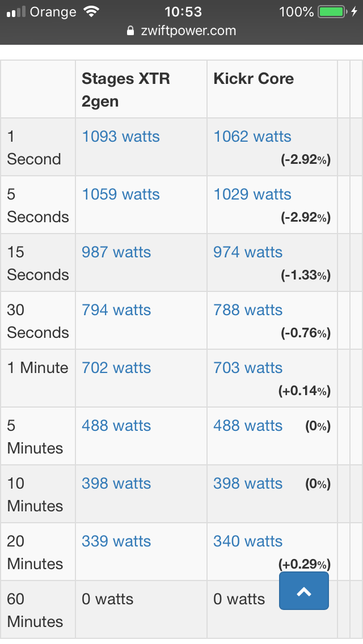Tap the battery icon in status bar
Screen dimensions: 363x644
tap(332, 11)
